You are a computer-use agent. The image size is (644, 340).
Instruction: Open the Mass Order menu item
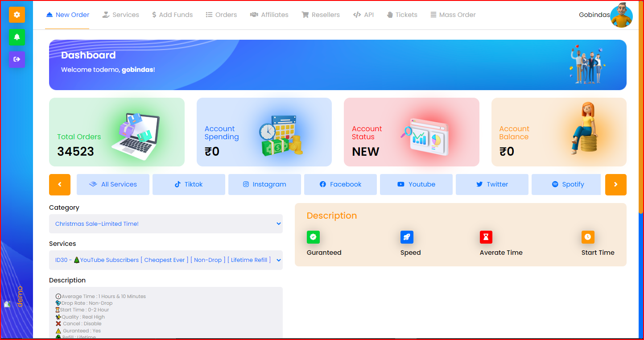(x=453, y=15)
